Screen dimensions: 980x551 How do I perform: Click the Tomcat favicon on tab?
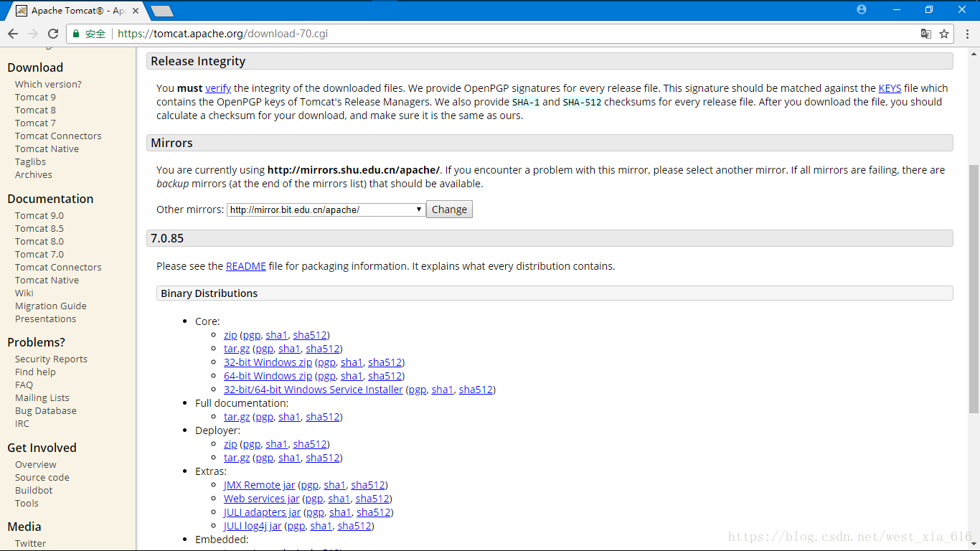[x=22, y=11]
